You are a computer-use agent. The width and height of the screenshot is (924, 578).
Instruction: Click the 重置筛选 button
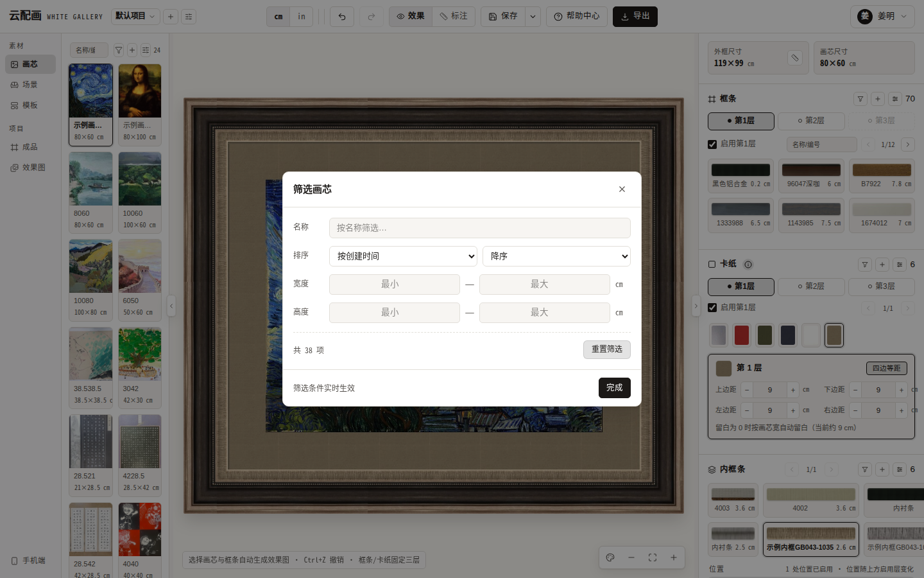click(x=607, y=349)
